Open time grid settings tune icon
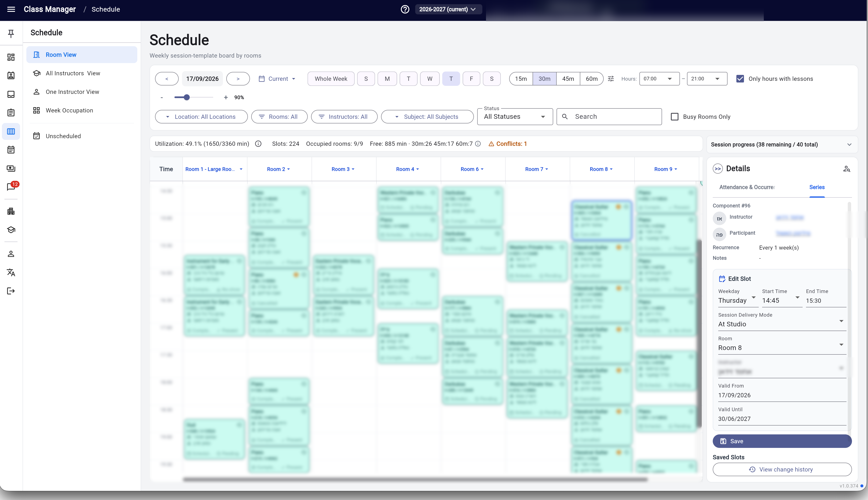The height and width of the screenshot is (500, 868). [611, 79]
